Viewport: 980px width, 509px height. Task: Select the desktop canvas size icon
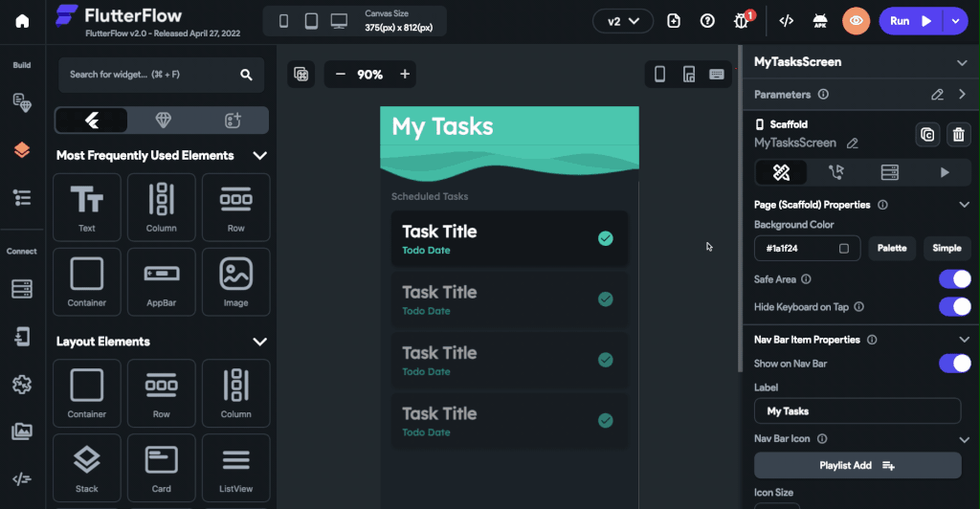[x=339, y=21]
